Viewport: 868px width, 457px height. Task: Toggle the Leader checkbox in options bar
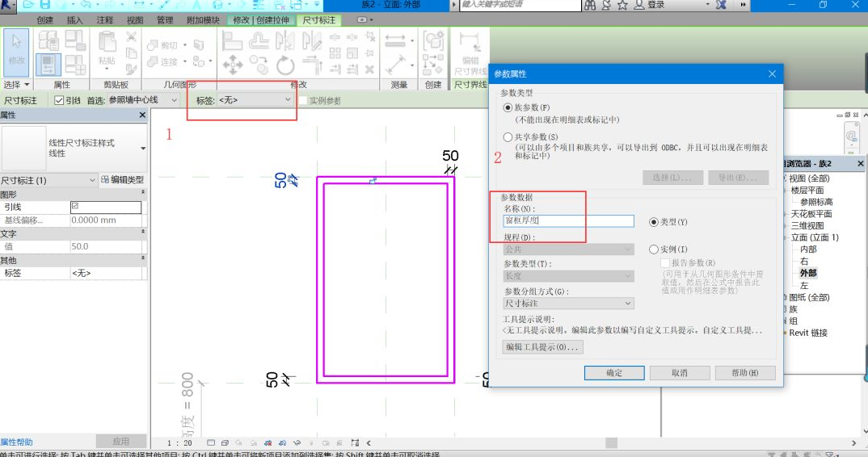pos(59,100)
